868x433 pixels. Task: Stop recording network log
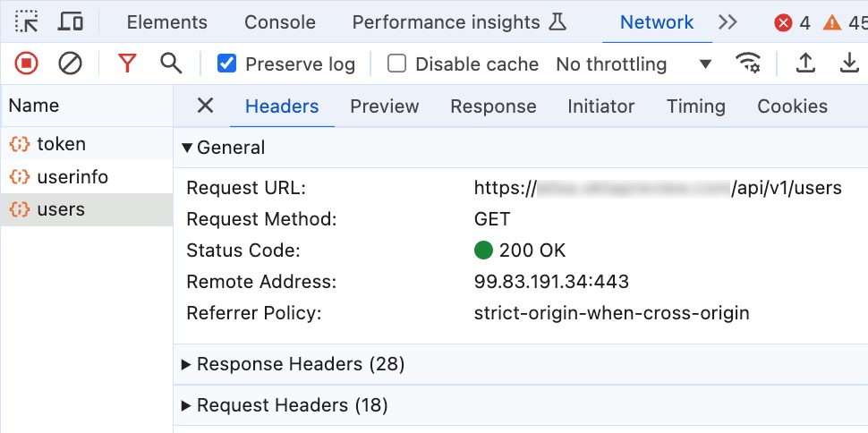(27, 64)
